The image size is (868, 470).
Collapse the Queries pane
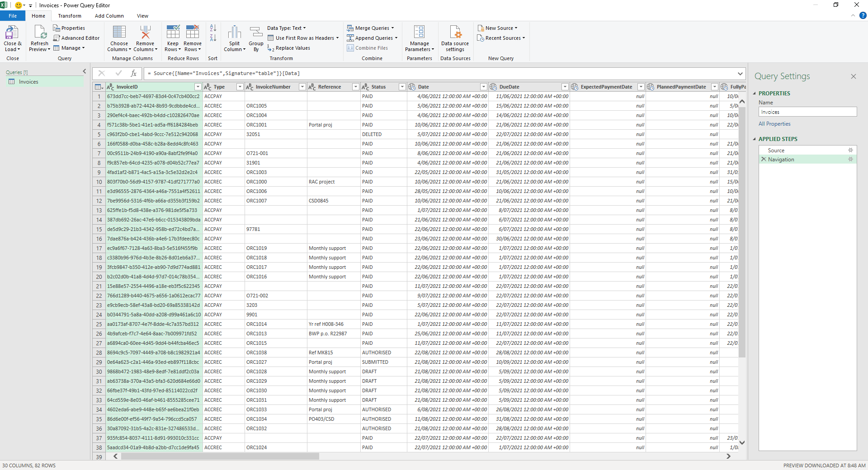(84, 71)
